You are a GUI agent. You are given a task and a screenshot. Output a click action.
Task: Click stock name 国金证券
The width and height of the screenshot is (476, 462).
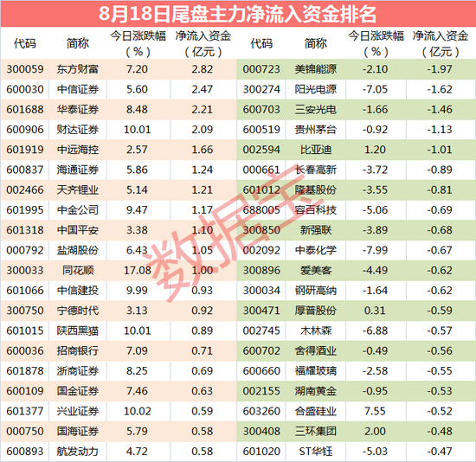78,391
